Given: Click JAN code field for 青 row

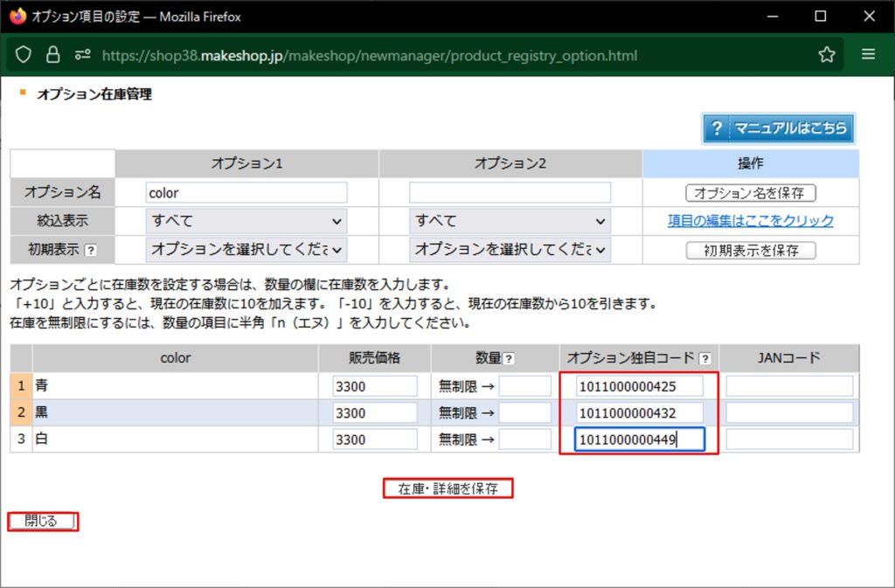Looking at the screenshot, I should click(x=789, y=386).
